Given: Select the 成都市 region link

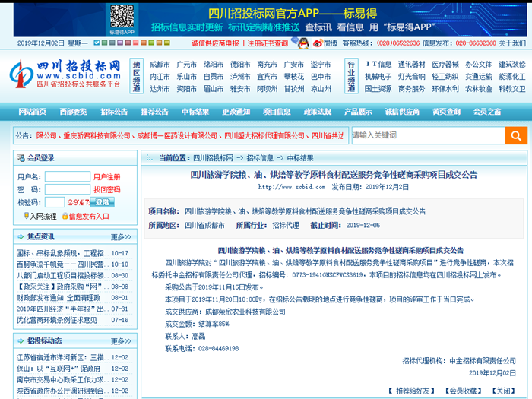Looking at the screenshot, I should click(160, 65).
